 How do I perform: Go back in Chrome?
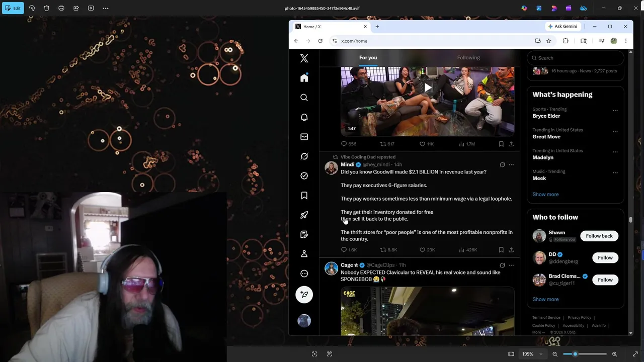click(x=296, y=41)
